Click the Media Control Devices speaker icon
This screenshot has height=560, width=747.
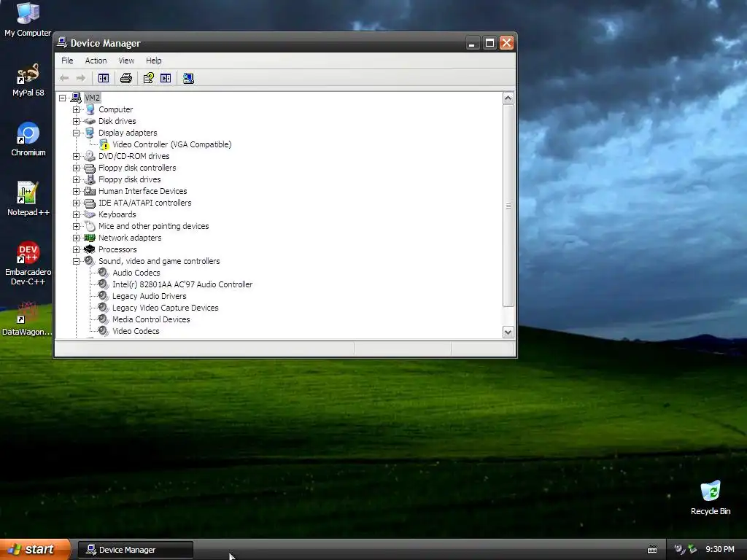point(103,319)
